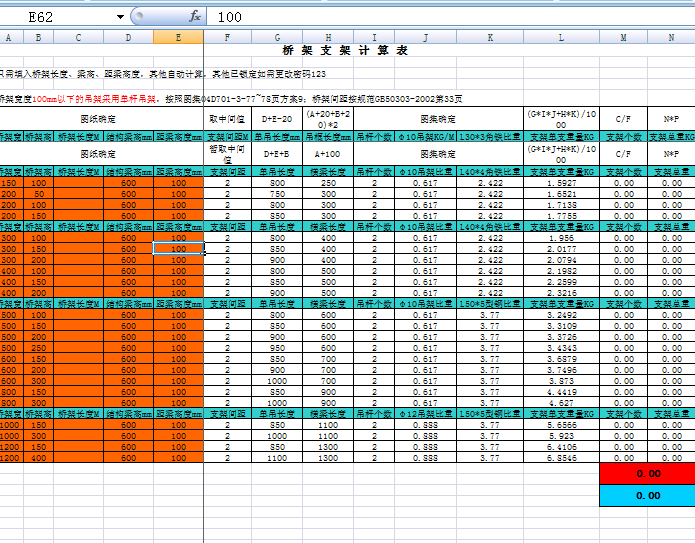Viewport: 695px width, 543px height.
Task: Click the 暂取中间值 header cell
Action: (227, 154)
